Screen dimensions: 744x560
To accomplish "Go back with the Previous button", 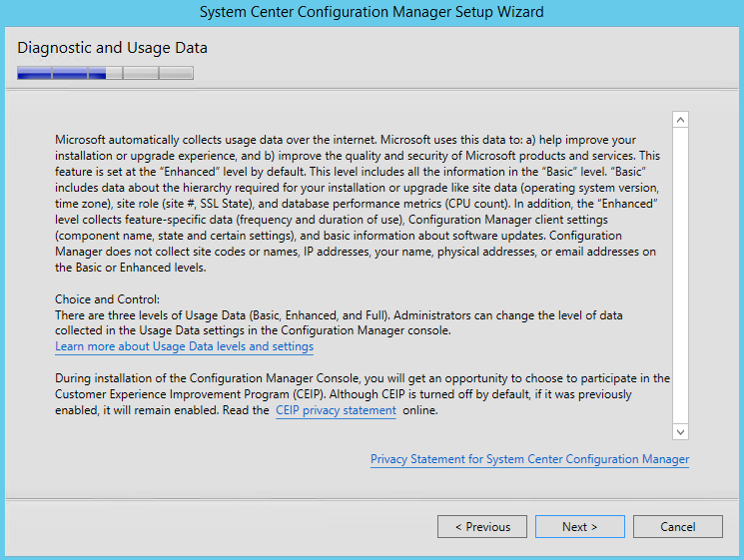I will click(x=482, y=526).
